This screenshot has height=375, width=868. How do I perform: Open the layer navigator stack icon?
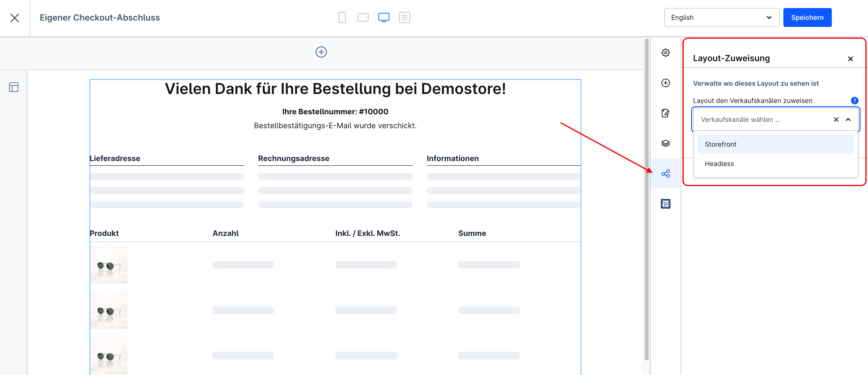pyautogui.click(x=665, y=143)
